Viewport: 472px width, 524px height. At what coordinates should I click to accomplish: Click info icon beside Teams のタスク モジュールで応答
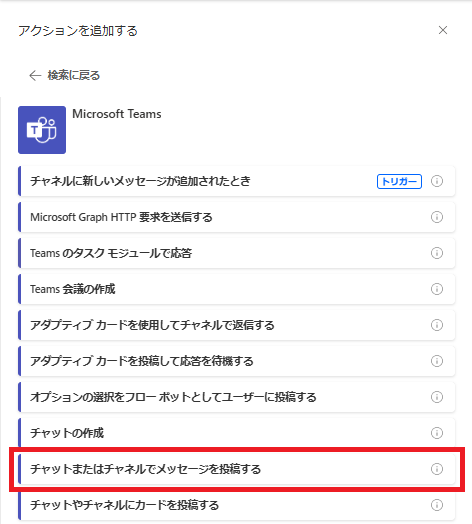(x=437, y=253)
